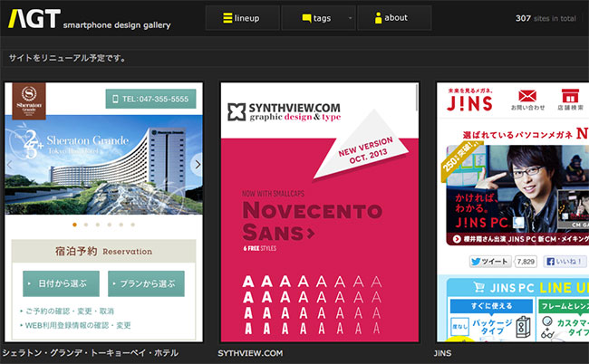Click the 日付から選ぶ button
The height and width of the screenshot is (364, 589).
coord(62,283)
